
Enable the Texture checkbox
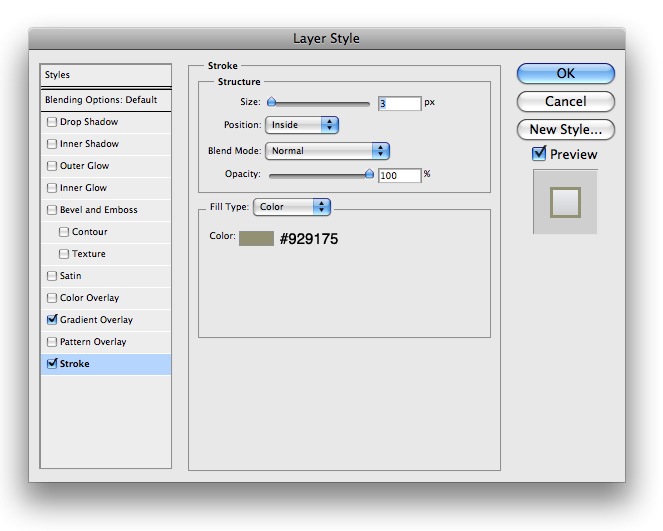coord(63,254)
